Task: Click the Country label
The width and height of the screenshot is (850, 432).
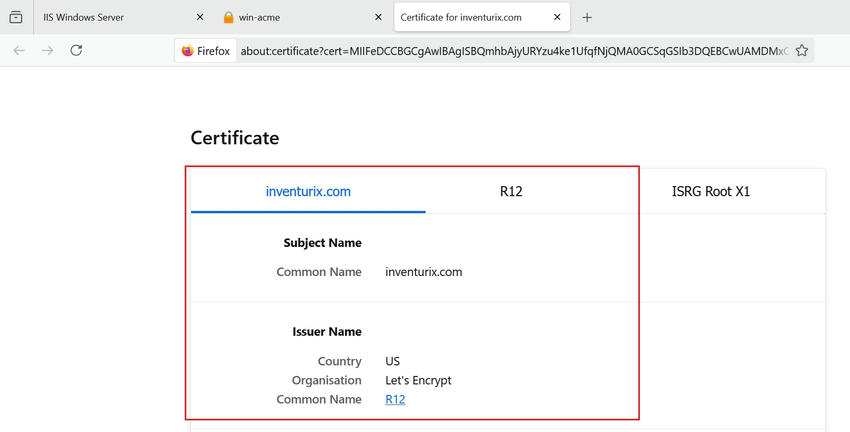Action: coord(340,362)
